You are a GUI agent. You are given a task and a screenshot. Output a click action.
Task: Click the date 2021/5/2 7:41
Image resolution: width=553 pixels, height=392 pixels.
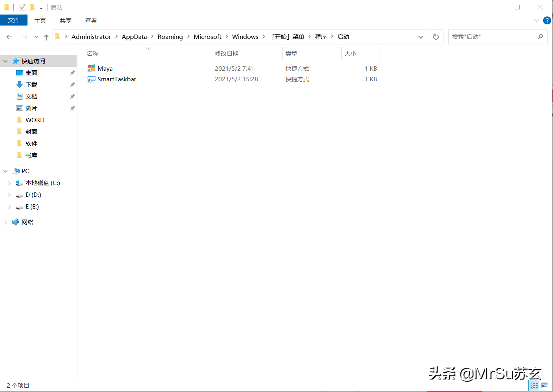click(234, 68)
